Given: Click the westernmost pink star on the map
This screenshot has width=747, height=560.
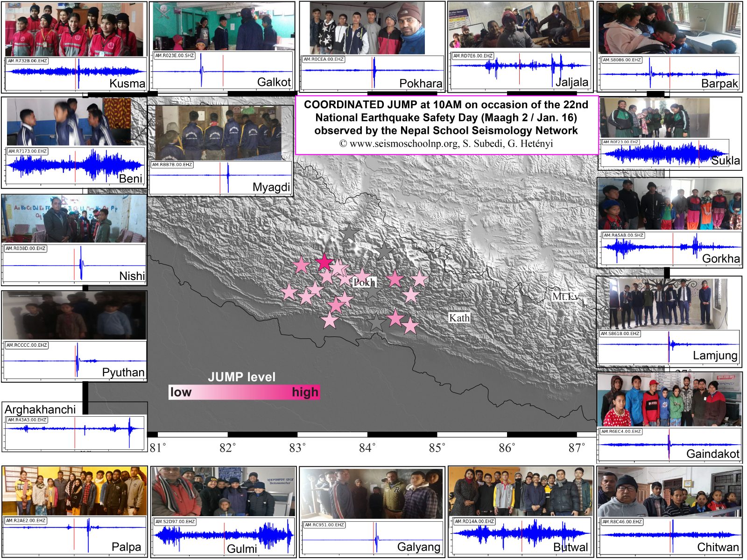Looking at the screenshot, I should [x=289, y=292].
